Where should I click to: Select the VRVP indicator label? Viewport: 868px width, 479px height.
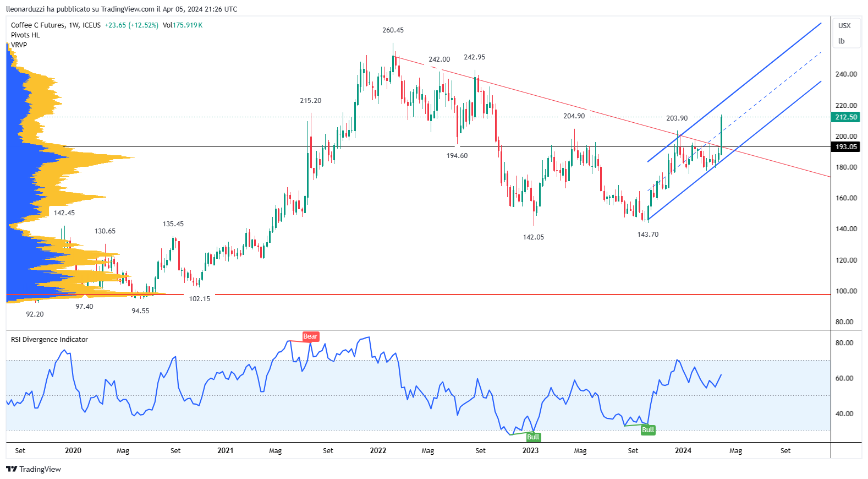click(19, 45)
